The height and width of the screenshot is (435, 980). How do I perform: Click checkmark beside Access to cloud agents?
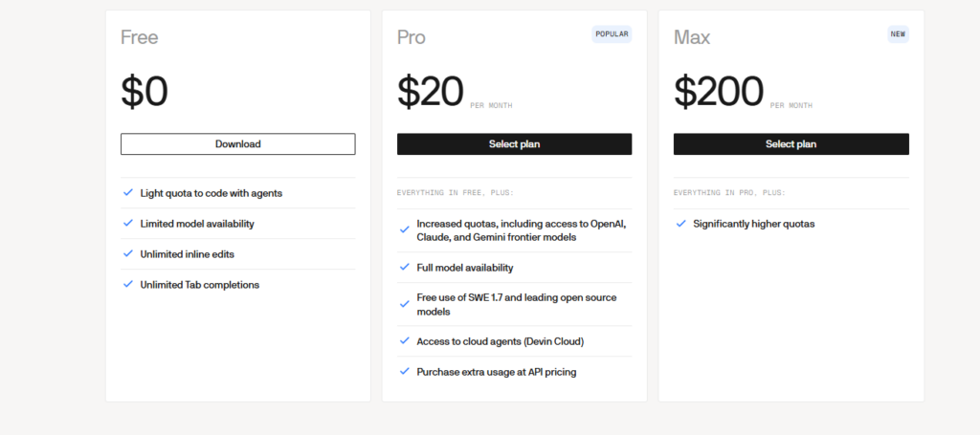click(x=405, y=340)
